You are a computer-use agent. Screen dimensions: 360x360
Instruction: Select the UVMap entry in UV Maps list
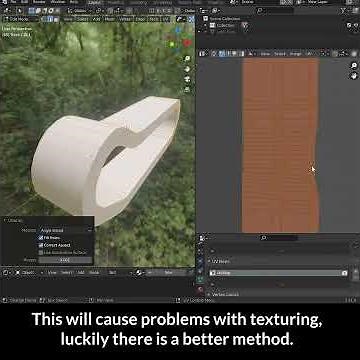pos(275,273)
